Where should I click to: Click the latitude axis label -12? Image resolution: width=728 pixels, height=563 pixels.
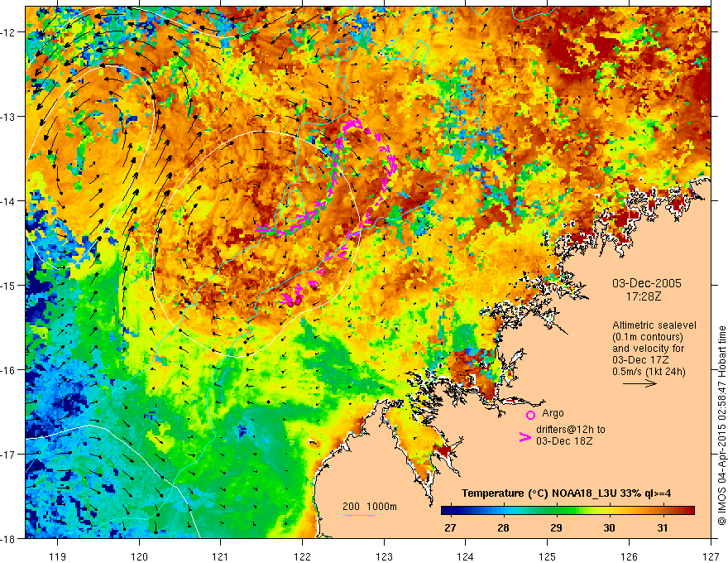pyautogui.click(x=9, y=32)
